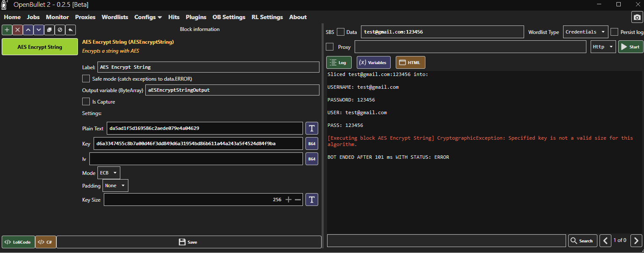Move the block up with the up arrow
The width and height of the screenshot is (644, 253).
click(x=28, y=30)
